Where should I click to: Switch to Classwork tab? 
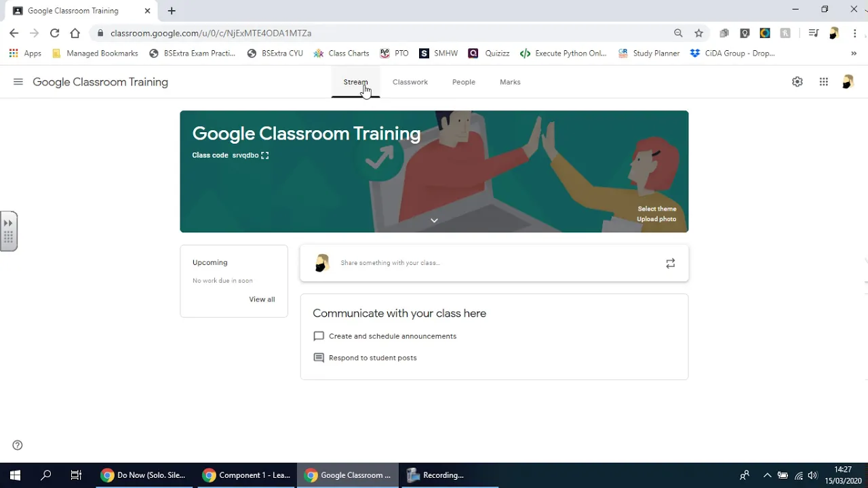pos(410,82)
